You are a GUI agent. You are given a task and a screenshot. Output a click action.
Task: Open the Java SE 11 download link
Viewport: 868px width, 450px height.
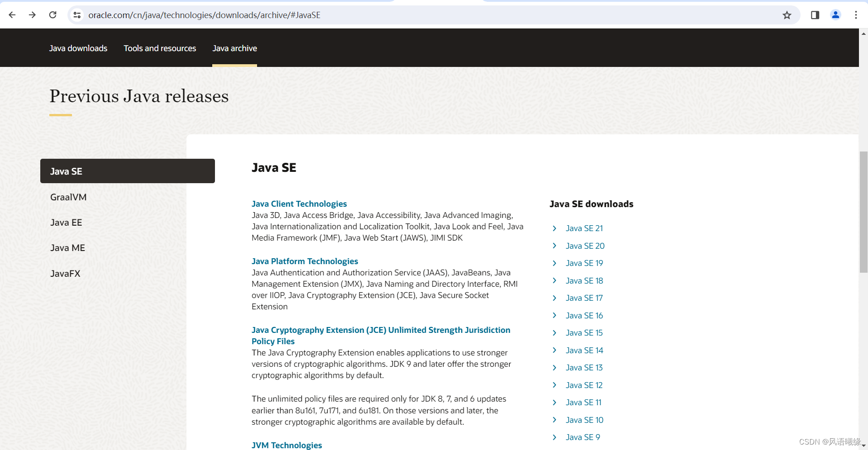[583, 403]
